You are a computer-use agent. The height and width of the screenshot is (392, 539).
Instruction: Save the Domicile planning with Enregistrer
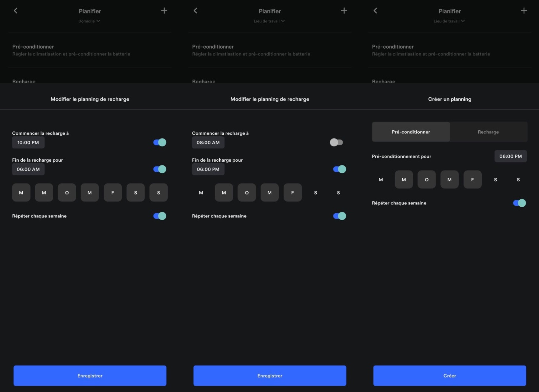[90, 376]
